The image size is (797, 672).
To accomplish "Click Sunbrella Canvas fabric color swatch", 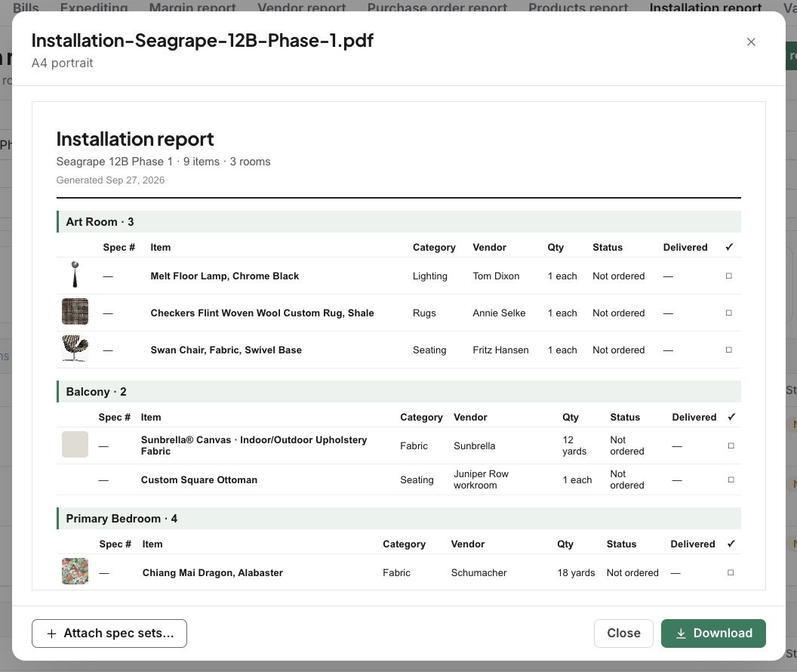I will point(75,444).
